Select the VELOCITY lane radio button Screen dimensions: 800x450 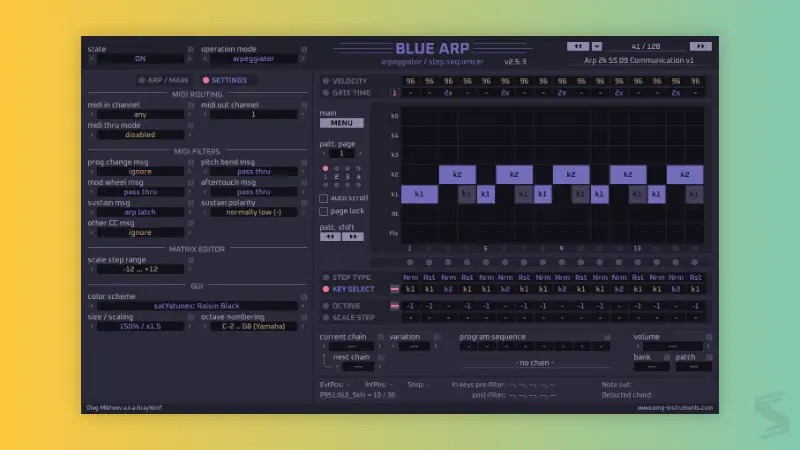coord(326,81)
